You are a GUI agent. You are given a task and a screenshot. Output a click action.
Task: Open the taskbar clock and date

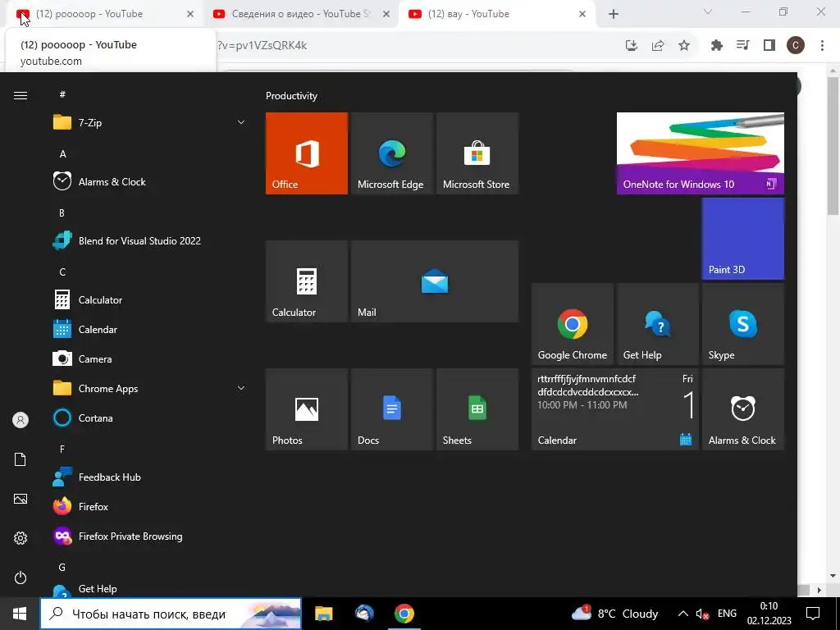click(769, 614)
